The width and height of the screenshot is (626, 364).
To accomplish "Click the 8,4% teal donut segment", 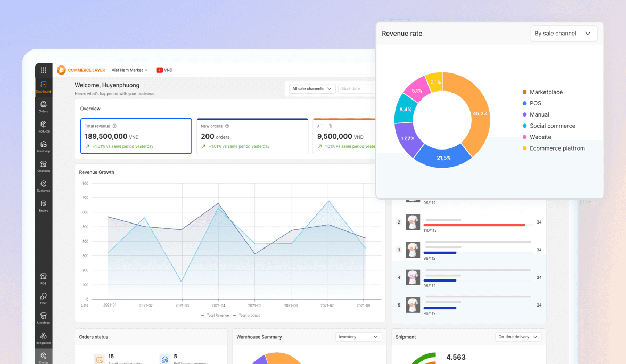I will (x=405, y=110).
